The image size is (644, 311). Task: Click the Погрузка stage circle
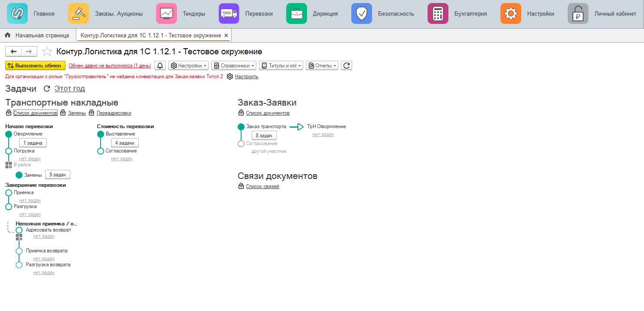tap(9, 151)
